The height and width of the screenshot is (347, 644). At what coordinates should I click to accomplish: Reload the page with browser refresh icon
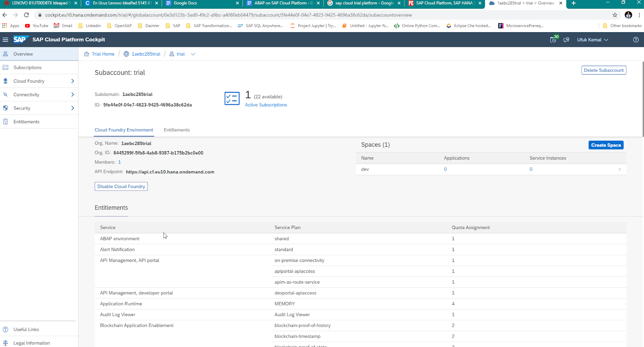(27, 15)
